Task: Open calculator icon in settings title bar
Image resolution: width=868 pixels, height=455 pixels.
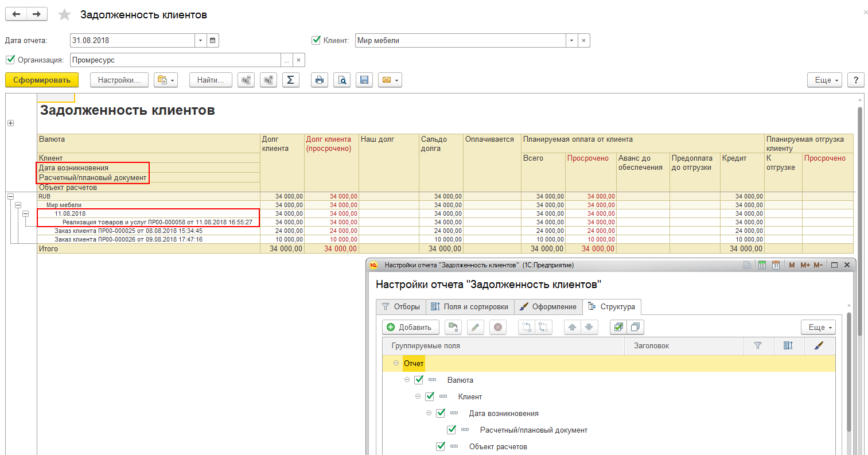Action: click(762, 265)
